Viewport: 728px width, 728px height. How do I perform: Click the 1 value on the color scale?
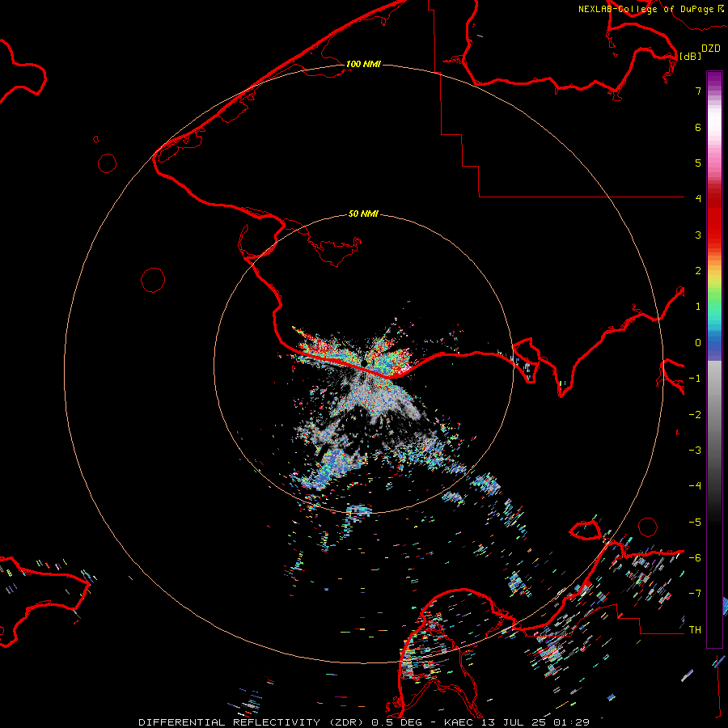click(698, 307)
